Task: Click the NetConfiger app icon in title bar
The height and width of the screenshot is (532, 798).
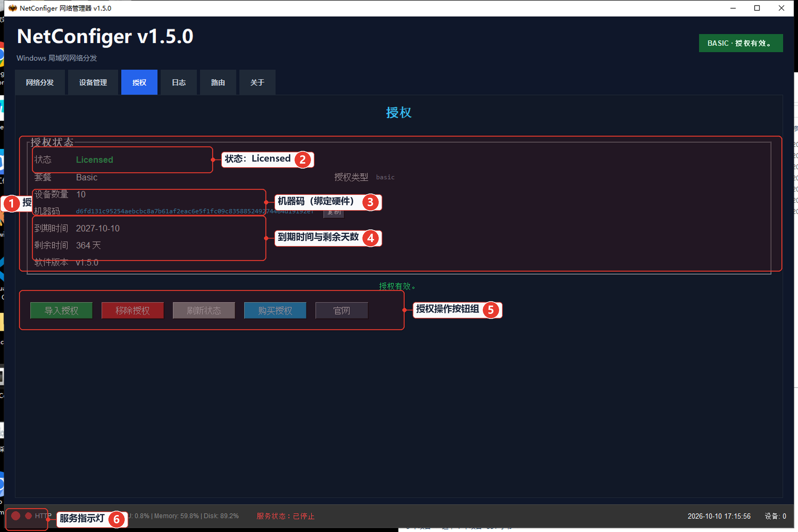Action: pyautogui.click(x=13, y=8)
